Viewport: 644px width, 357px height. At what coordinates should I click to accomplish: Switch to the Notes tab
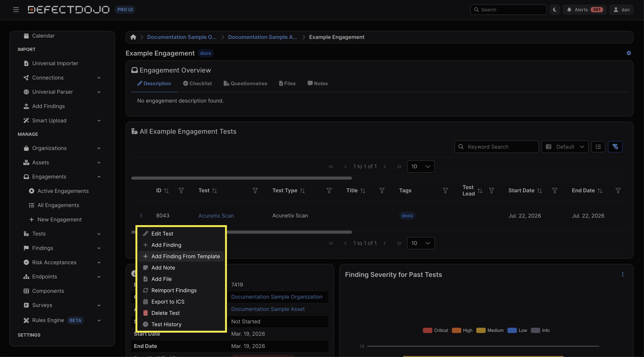tap(317, 83)
